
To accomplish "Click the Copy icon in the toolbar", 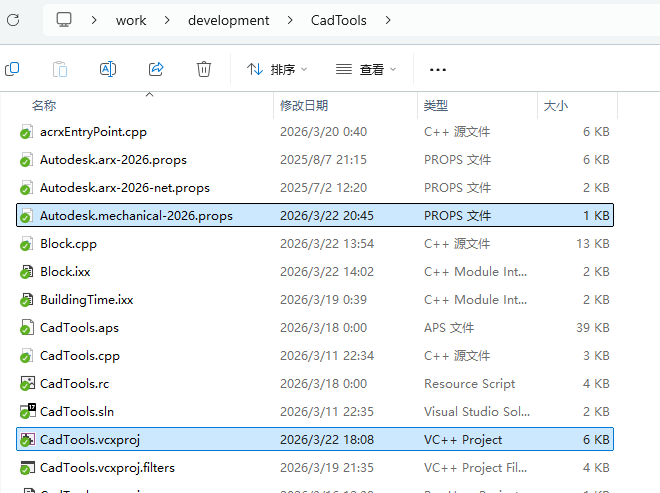I will click(x=12, y=69).
